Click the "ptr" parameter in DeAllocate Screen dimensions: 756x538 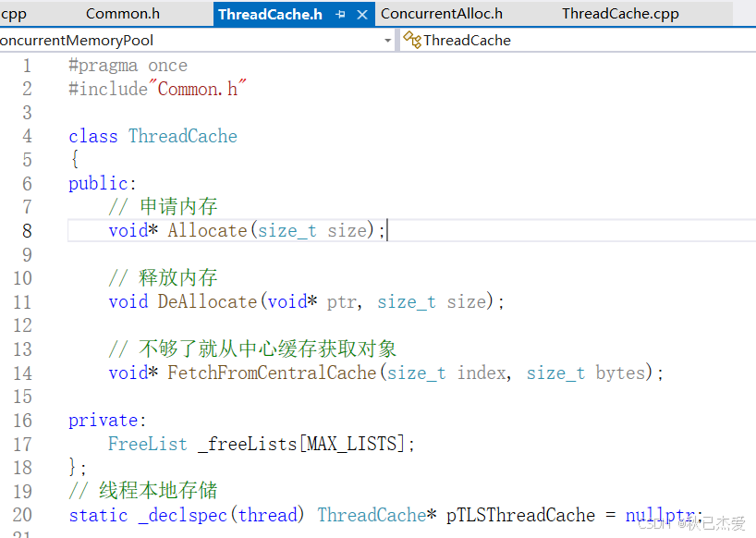click(341, 303)
